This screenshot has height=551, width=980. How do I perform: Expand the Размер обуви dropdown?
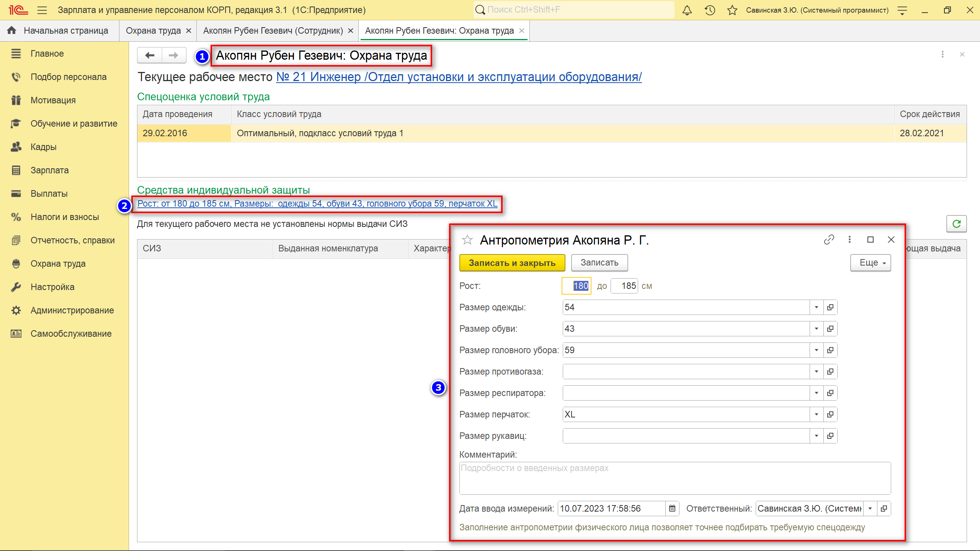[x=817, y=329]
